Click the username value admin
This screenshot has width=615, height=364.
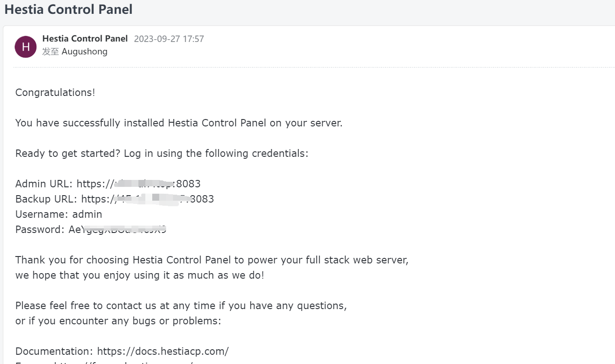[87, 215]
